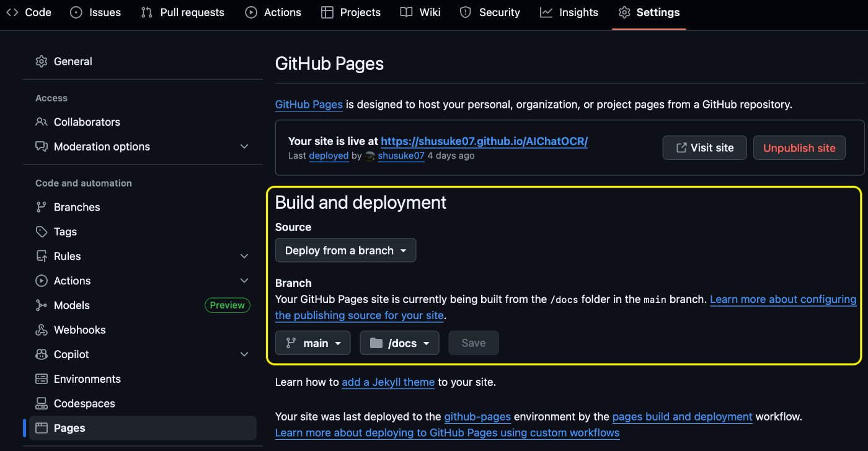This screenshot has height=451, width=868.
Task: Click the Unpublish site button
Action: coord(799,147)
